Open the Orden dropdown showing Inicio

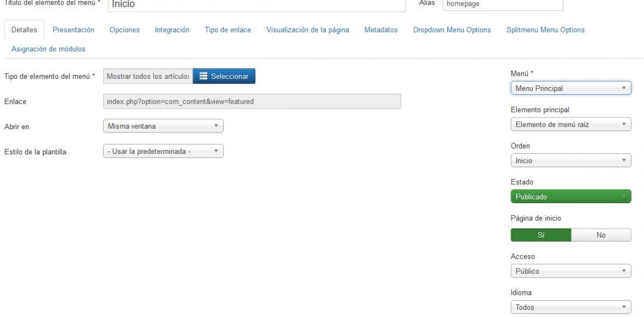571,160
